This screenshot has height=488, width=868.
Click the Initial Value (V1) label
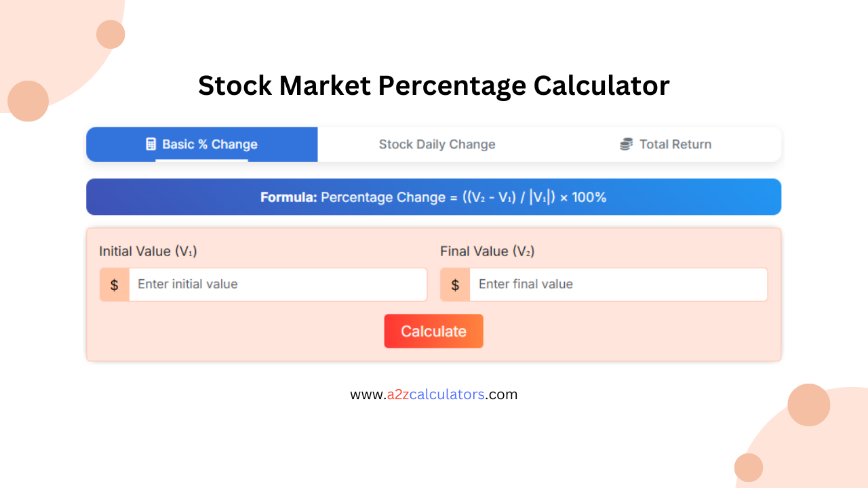pyautogui.click(x=149, y=251)
